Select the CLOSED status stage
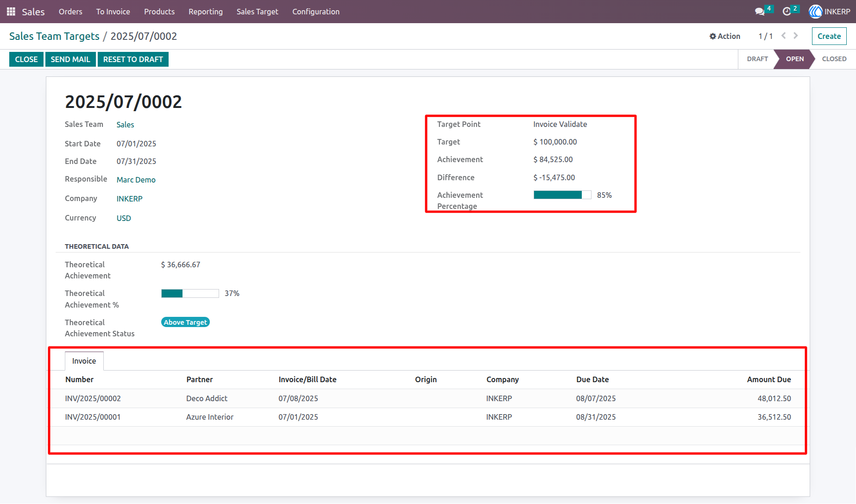856x504 pixels. tap(834, 59)
